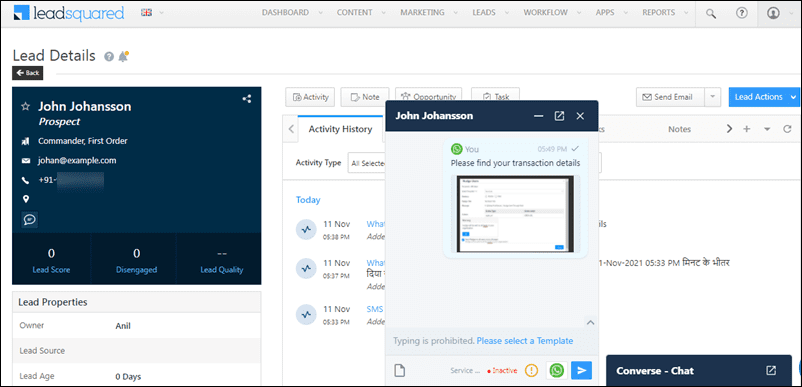
Task: Click the WhatsApp icon beside You
Action: click(x=457, y=149)
